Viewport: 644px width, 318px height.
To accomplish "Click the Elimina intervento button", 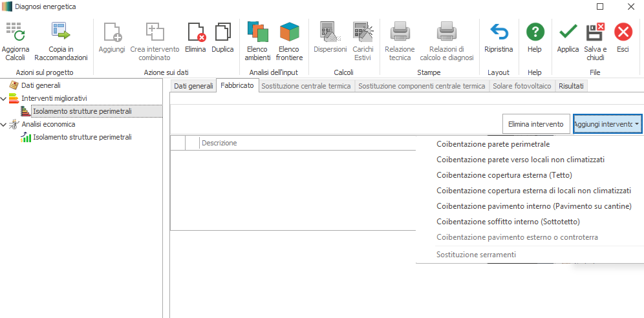I will (536, 123).
